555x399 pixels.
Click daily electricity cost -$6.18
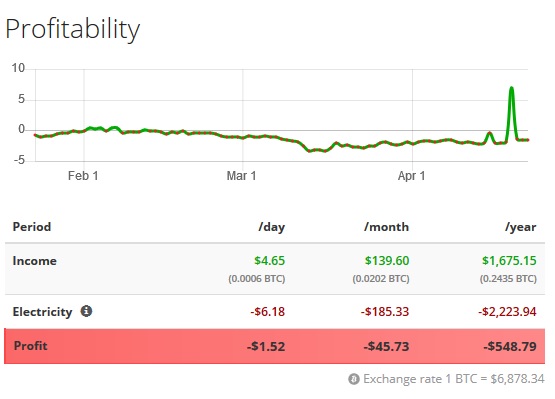click(268, 312)
